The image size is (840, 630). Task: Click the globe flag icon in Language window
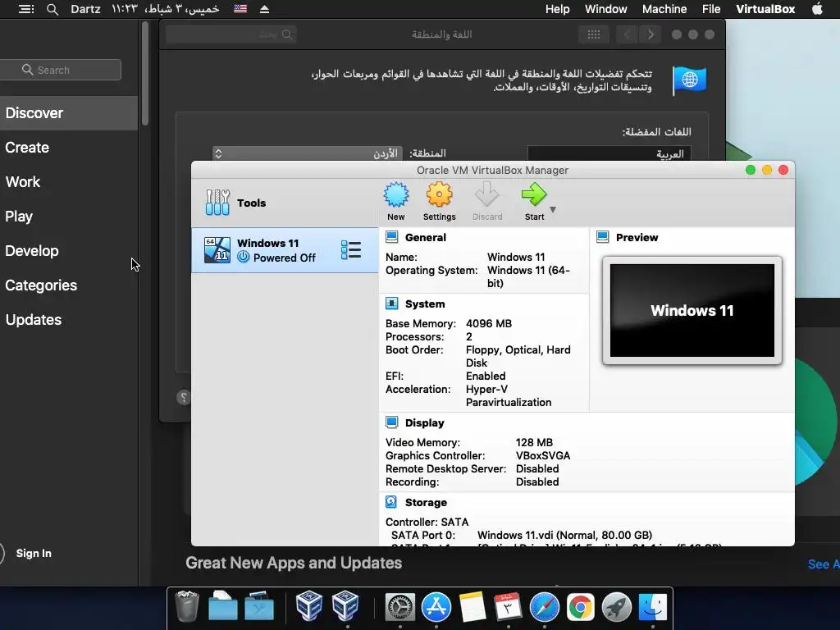tap(689, 80)
